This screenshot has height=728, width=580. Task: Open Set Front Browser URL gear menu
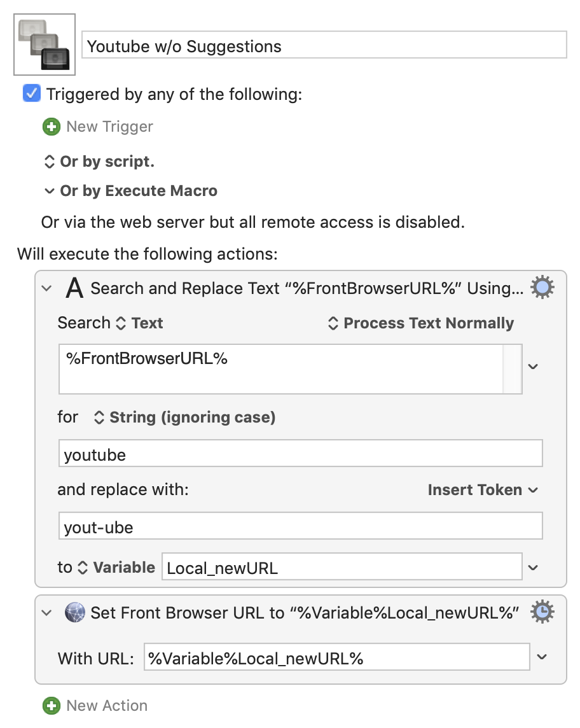542,612
